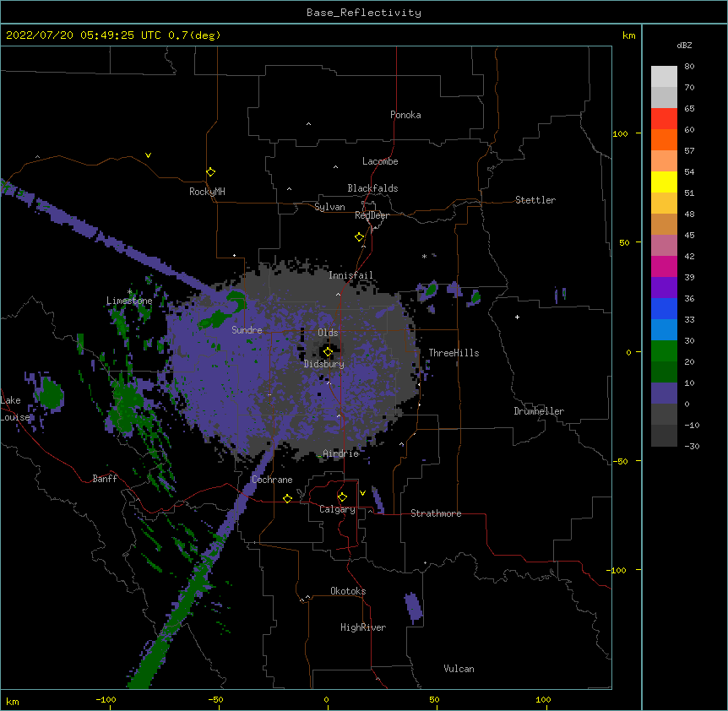Select the yellow v marker northwest of RockyMH

pyautogui.click(x=148, y=155)
